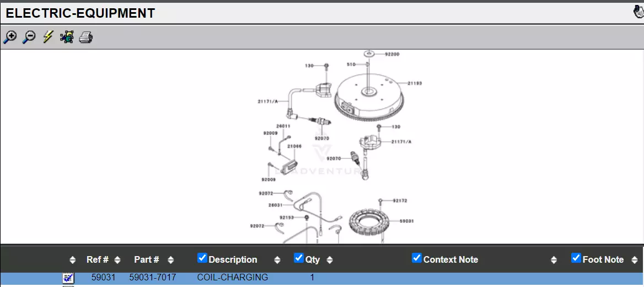
Task: Click the 21193 flywheel label in diagram
Action: click(x=415, y=83)
